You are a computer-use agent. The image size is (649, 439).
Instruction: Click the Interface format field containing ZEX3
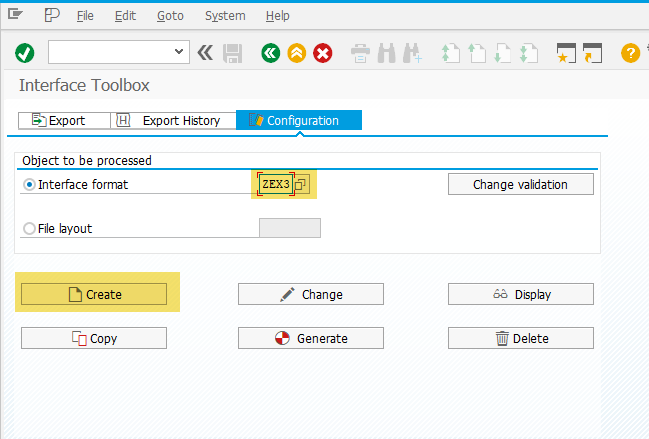pos(276,184)
